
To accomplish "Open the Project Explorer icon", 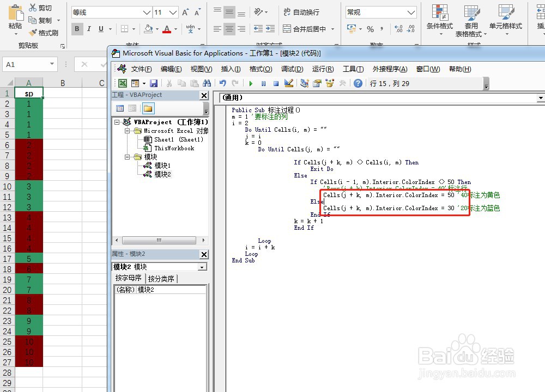I will click(305, 83).
